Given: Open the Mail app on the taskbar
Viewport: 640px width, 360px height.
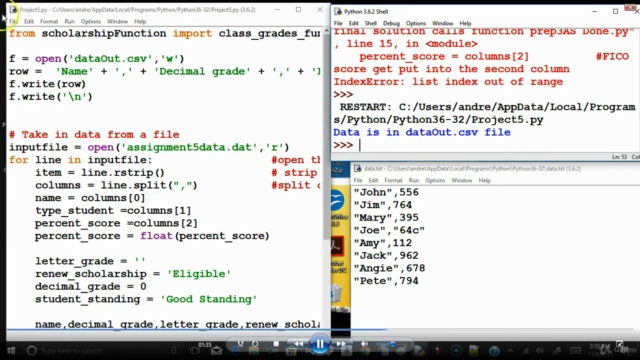Looking at the screenshot, I should coord(216,351).
